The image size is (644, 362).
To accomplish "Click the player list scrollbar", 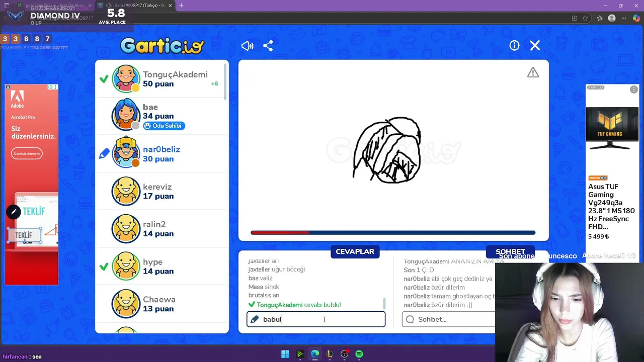I will [225, 83].
